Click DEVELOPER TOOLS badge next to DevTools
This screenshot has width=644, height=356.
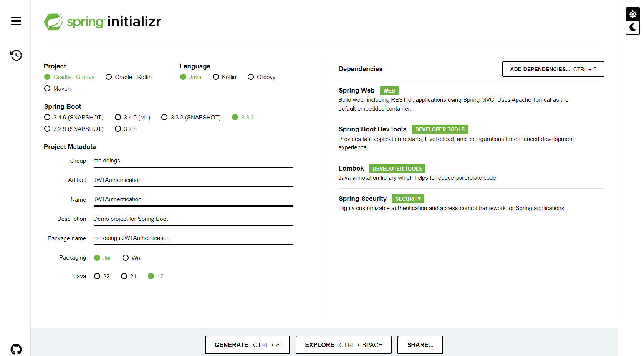pyautogui.click(x=440, y=129)
